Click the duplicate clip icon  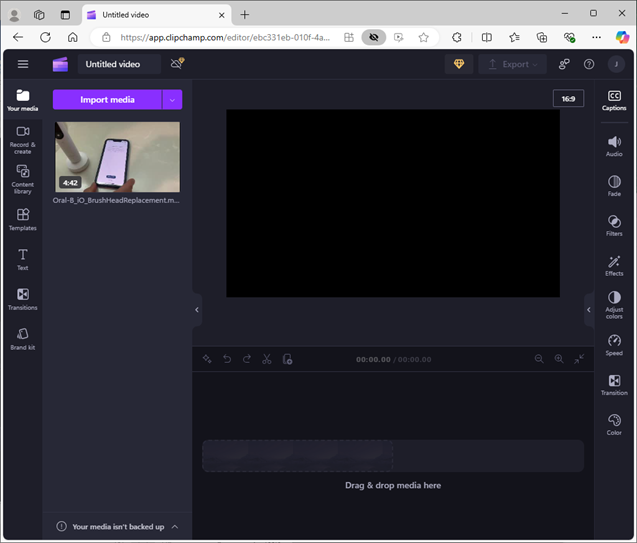point(287,359)
